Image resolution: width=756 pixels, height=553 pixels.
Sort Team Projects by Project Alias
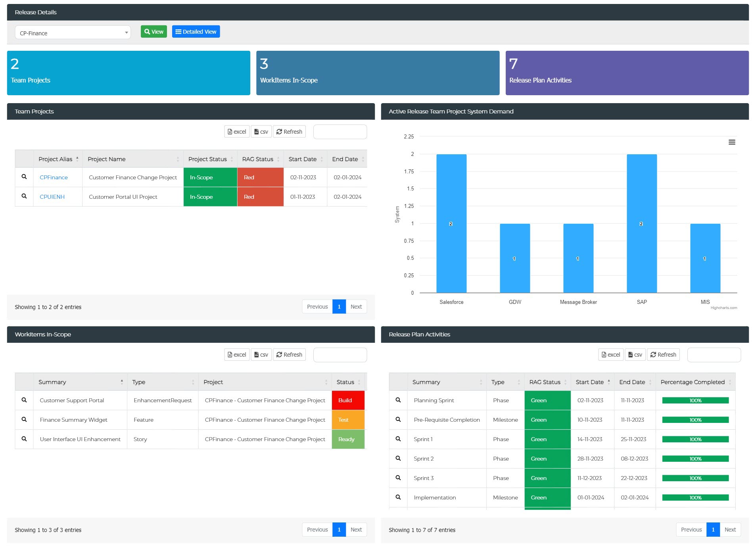click(x=58, y=159)
